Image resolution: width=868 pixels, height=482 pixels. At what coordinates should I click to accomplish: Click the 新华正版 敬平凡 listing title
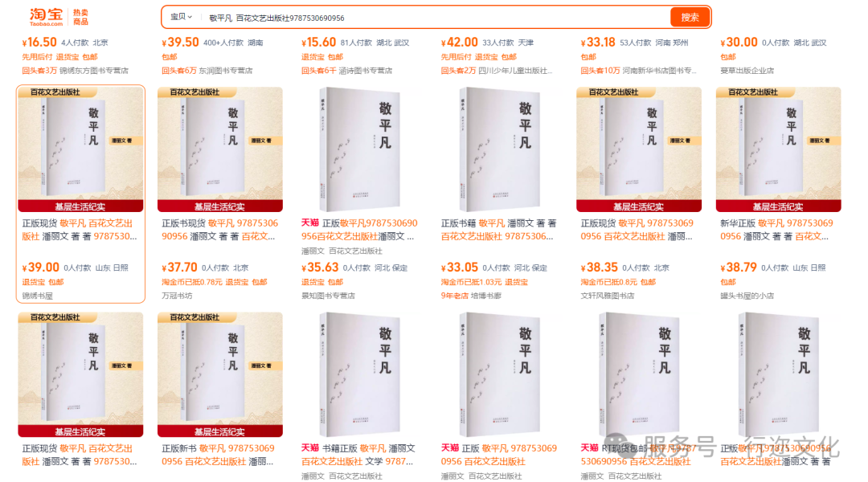(x=776, y=230)
